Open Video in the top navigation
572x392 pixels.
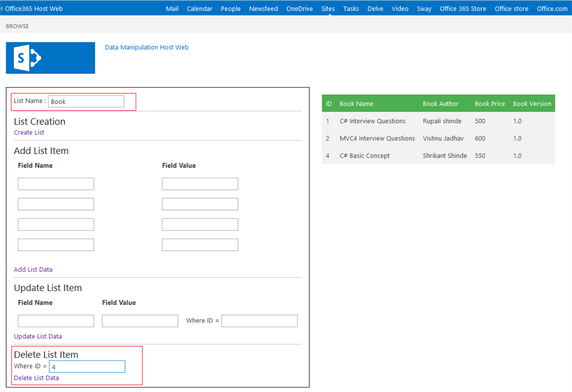click(400, 8)
